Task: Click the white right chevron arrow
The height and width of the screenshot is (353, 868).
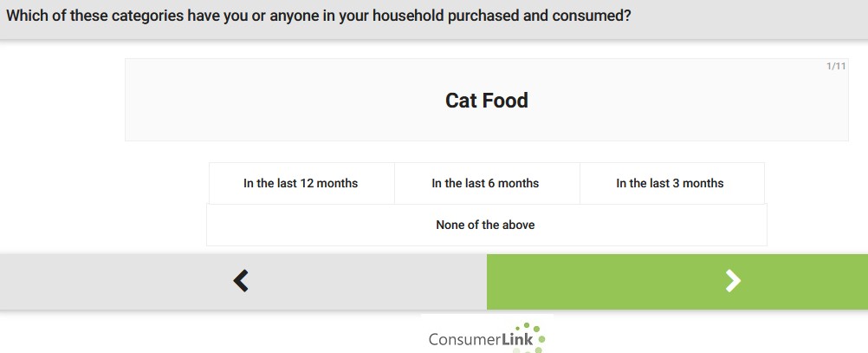Action: point(733,280)
